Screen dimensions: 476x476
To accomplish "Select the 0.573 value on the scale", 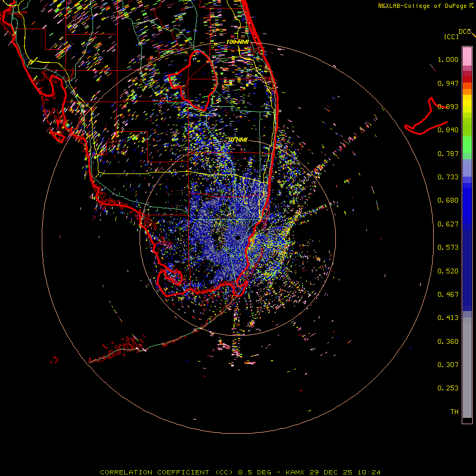I will tap(448, 248).
